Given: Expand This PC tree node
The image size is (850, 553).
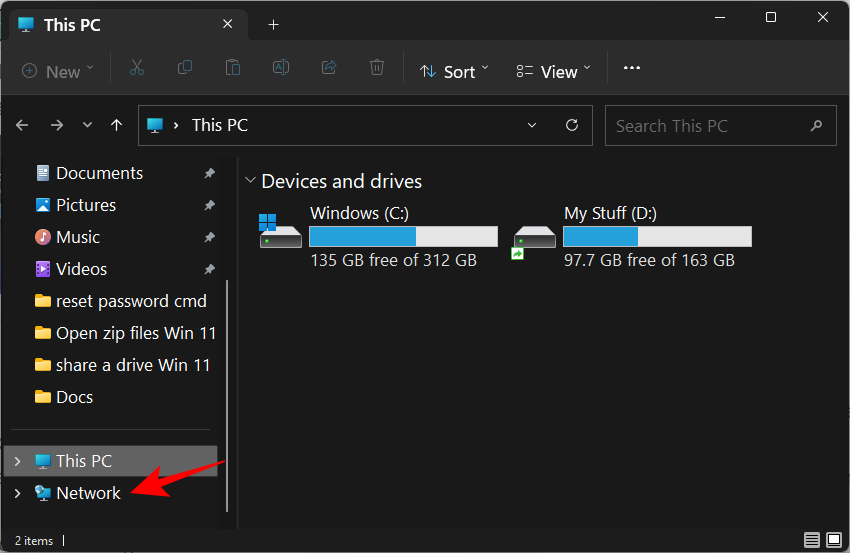Looking at the screenshot, I should pyautogui.click(x=17, y=461).
